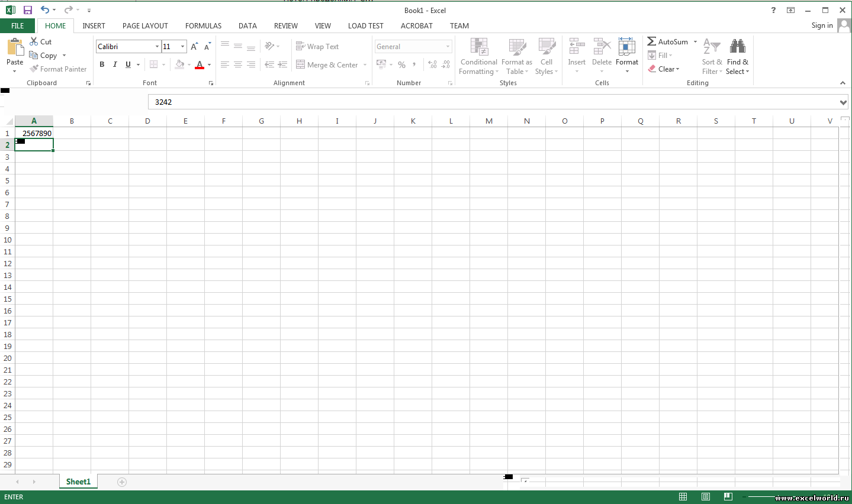Viewport: 852px width, 504px height.
Task: Click the Save icon in quick access toolbar
Action: [28, 10]
